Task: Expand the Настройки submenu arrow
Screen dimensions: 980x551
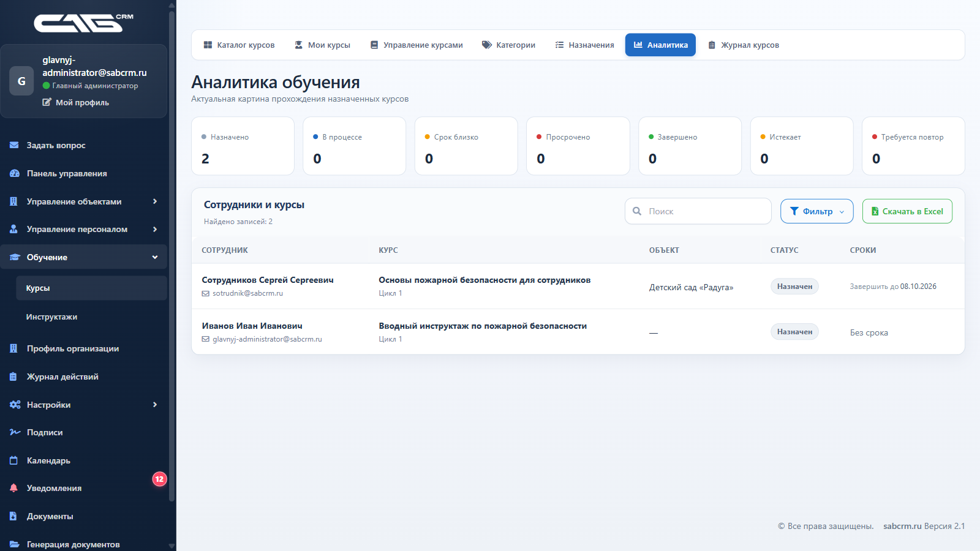Action: (155, 405)
